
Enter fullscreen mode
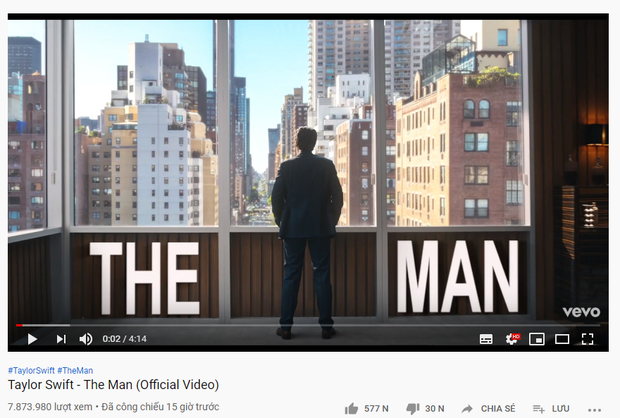pos(588,339)
